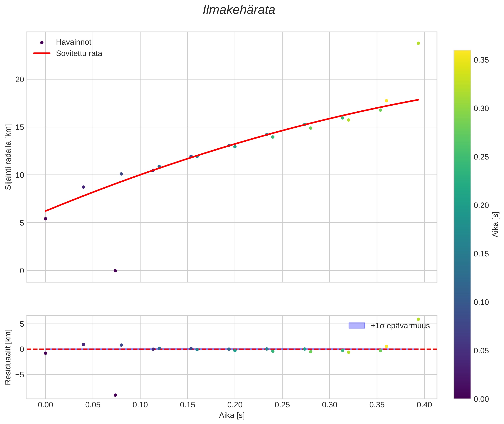The image size is (504, 424).
Task: Click the viridis colorbar at the 0.20 level
Action: pyautogui.click(x=462, y=206)
